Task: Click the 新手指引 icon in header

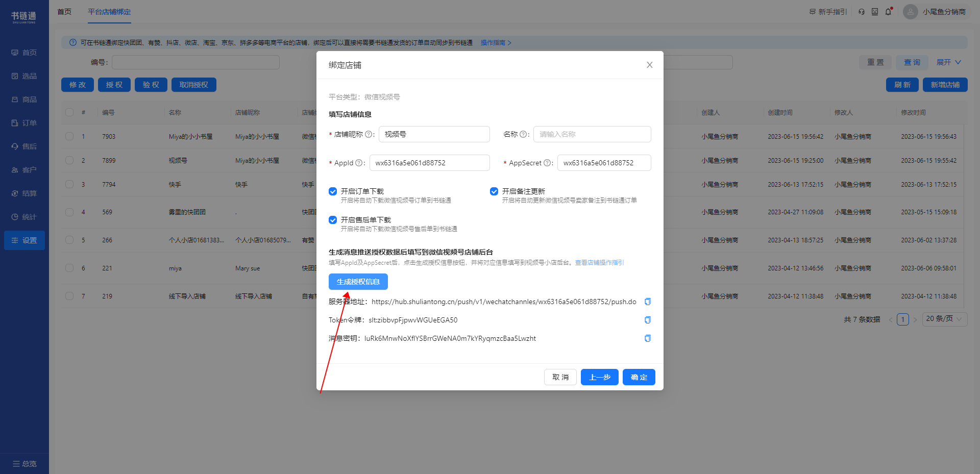Action: (x=813, y=12)
